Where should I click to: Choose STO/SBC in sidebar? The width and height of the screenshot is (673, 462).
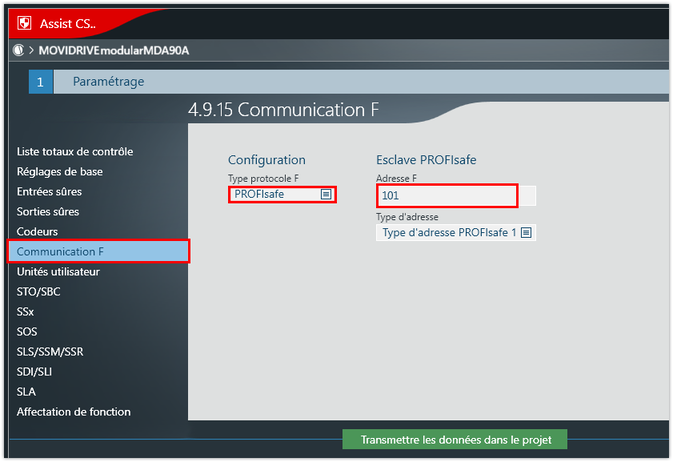[x=40, y=292]
